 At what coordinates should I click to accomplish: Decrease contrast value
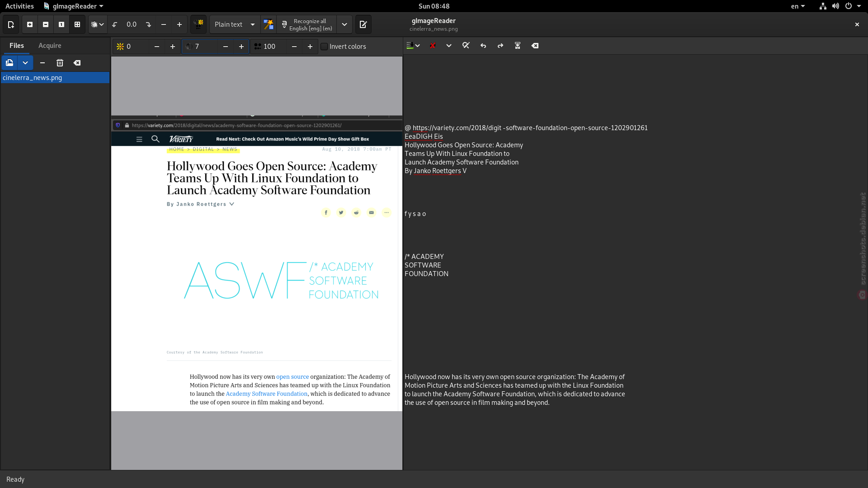pos(226,47)
